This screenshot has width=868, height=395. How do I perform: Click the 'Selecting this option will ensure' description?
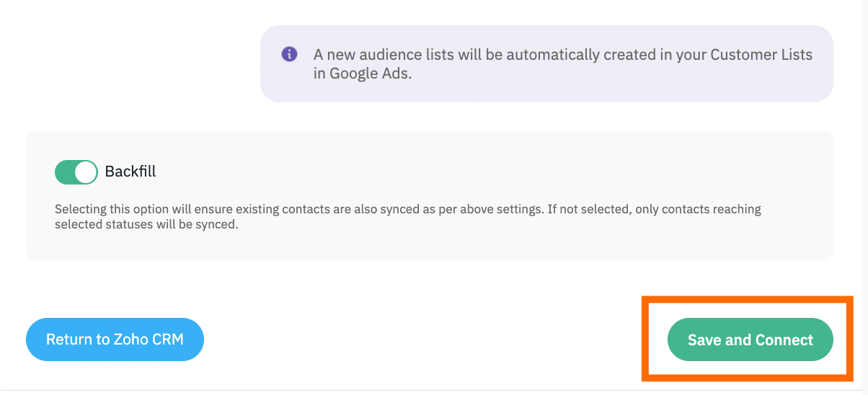(408, 217)
